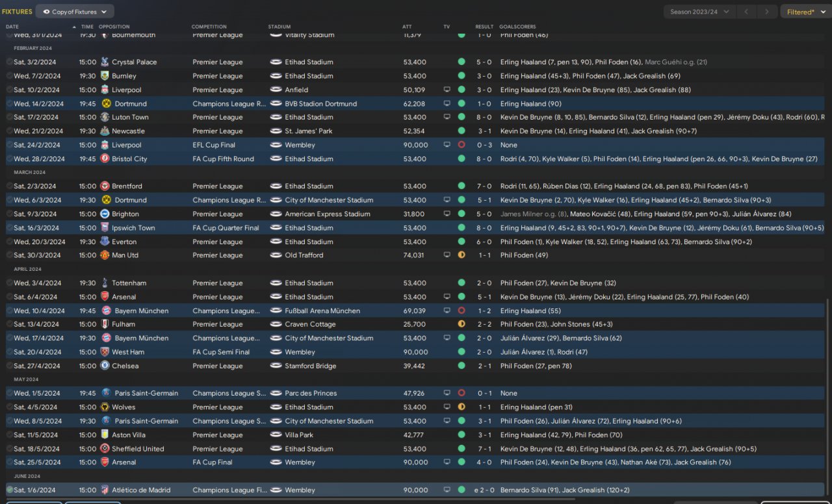This screenshot has width=832, height=504.
Task: Click the Sheffield United club badge
Action: tap(105, 449)
